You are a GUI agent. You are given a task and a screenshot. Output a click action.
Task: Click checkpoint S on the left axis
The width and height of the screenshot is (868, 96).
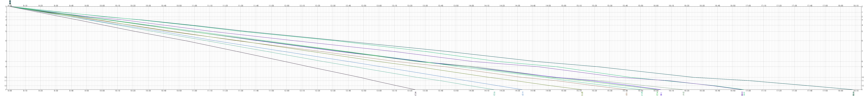(6, 6)
